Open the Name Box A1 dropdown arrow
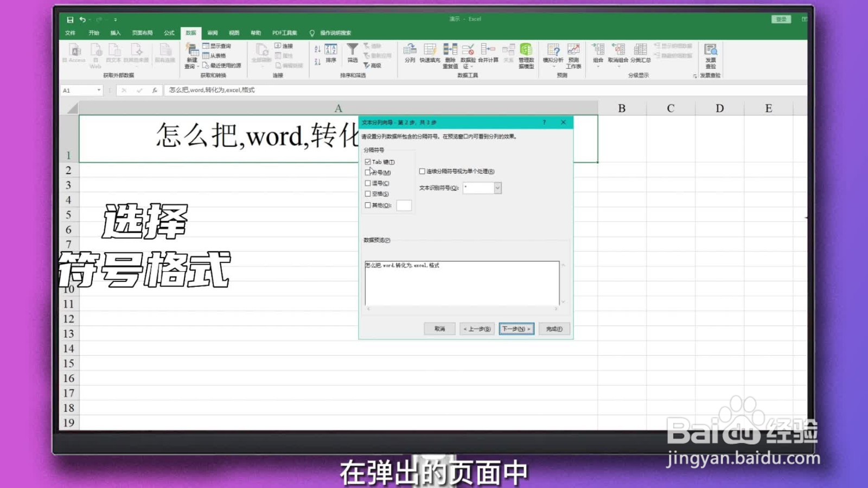The image size is (868, 488). [99, 91]
